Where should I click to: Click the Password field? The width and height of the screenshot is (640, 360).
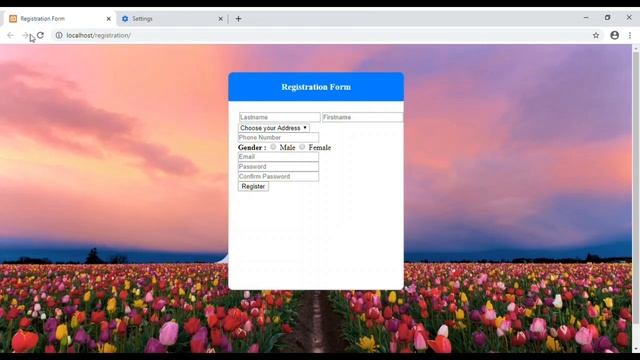[x=278, y=167]
